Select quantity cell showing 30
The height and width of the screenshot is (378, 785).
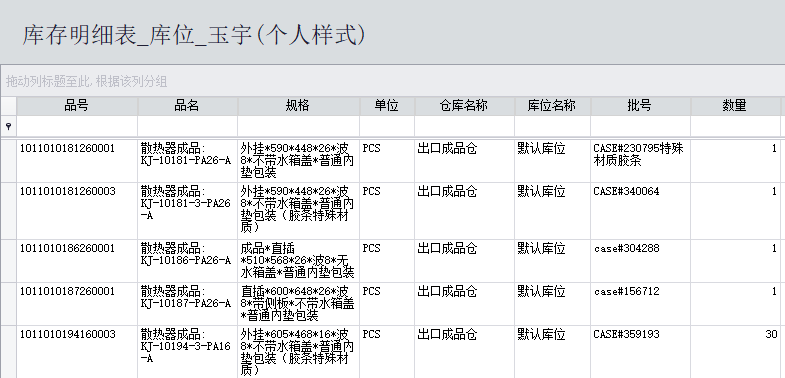735,352
